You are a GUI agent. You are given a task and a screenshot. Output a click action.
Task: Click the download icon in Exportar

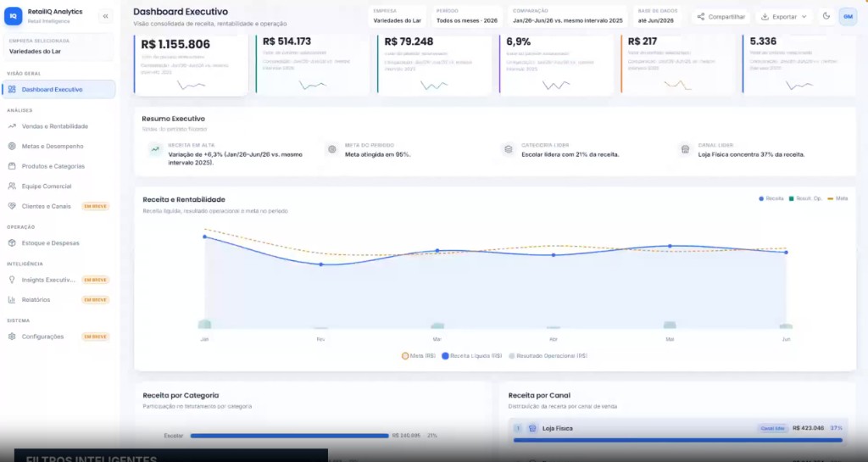765,17
